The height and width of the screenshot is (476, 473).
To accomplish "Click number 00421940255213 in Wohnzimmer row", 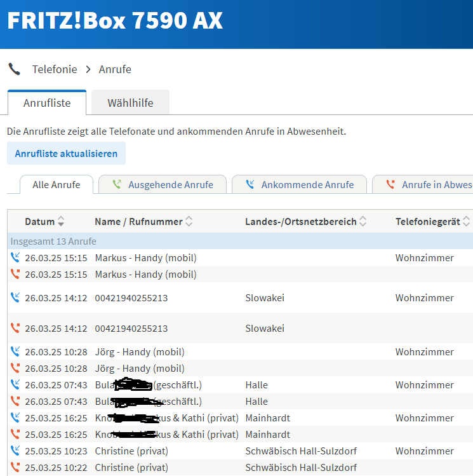I will click(x=131, y=298).
